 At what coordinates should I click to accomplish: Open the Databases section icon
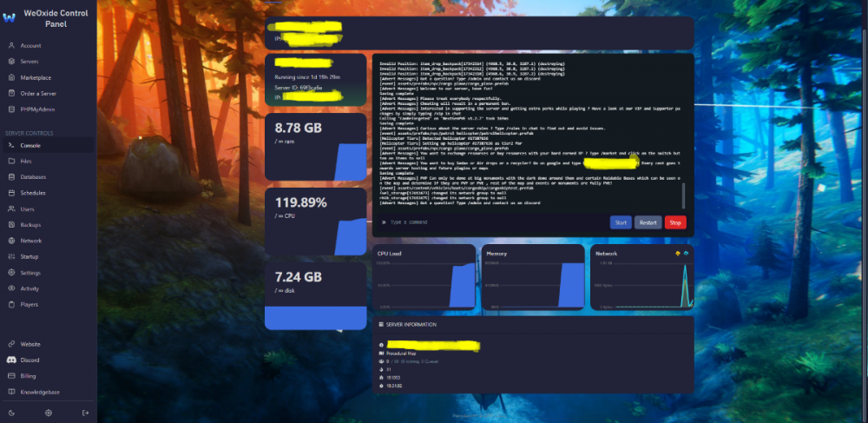10,177
